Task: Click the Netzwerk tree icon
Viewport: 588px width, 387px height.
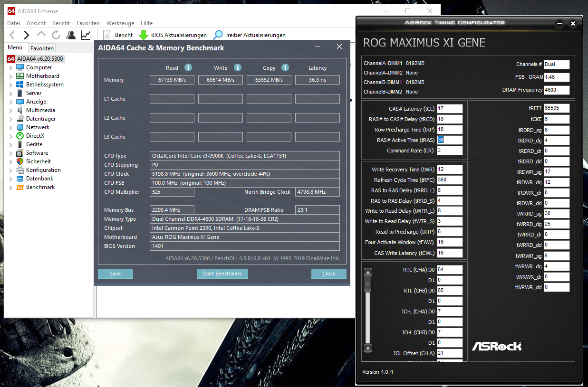Action: click(x=20, y=127)
